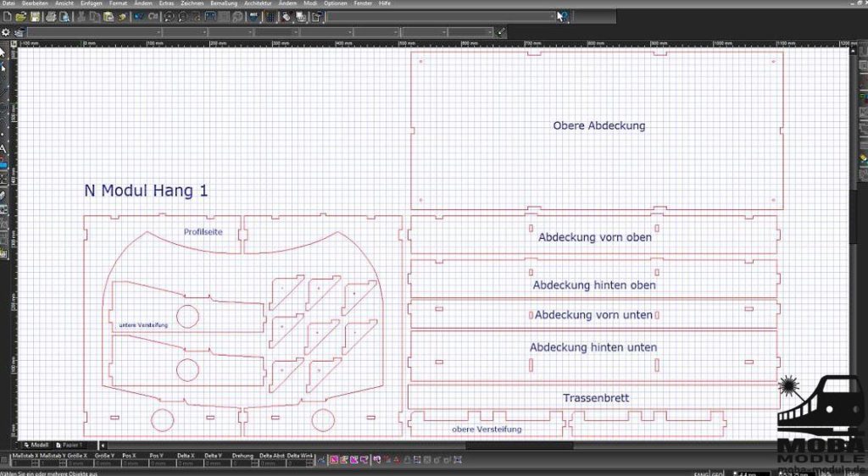The width and height of the screenshot is (868, 476).
Task: Click the first pink selection-mode icon in bottom toolbar
Action: 333,459
